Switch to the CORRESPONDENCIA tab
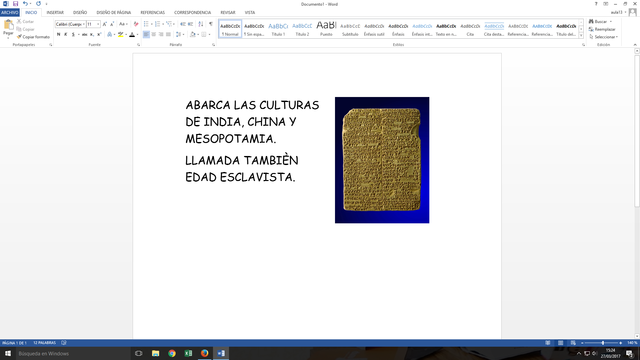The height and width of the screenshot is (360, 640). pyautogui.click(x=192, y=13)
